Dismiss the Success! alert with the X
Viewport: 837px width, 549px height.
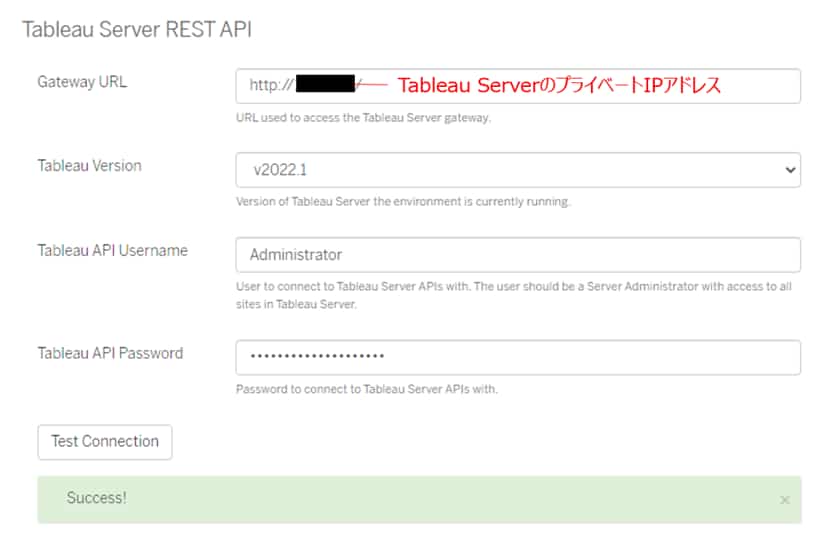[x=784, y=500]
